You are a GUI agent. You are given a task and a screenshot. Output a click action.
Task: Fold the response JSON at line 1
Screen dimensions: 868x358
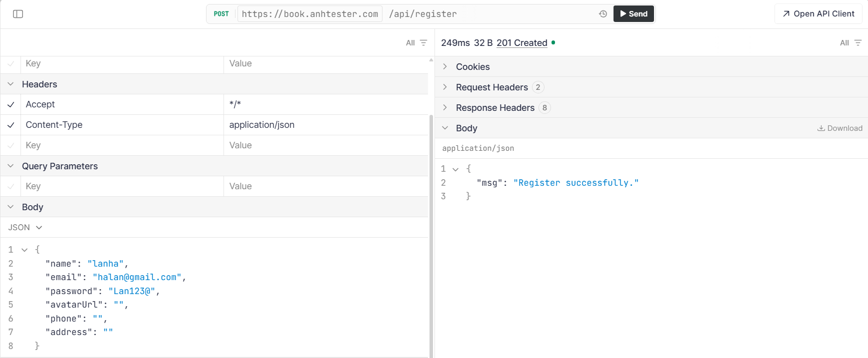click(x=455, y=169)
